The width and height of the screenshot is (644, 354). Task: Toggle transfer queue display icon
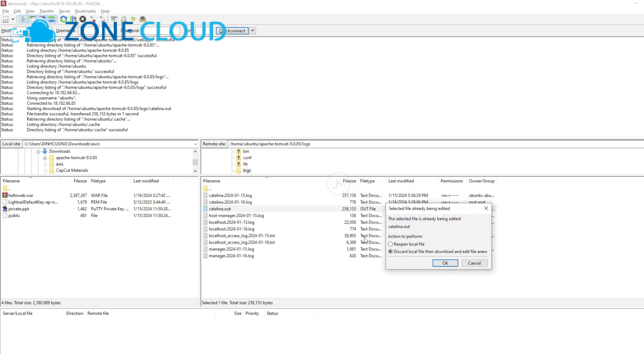pos(52,19)
